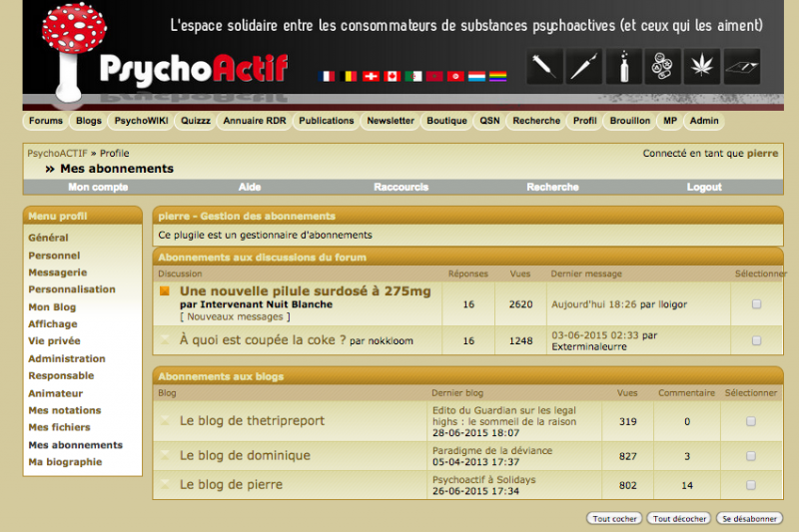Image resolution: width=799 pixels, height=532 pixels.
Task: Select the 'pilule surdosé à 275mg' checkbox
Action: tap(756, 304)
